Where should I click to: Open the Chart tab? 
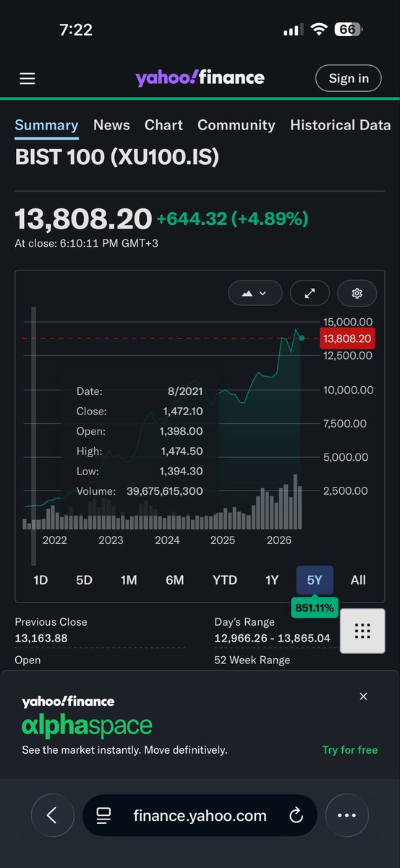163,125
